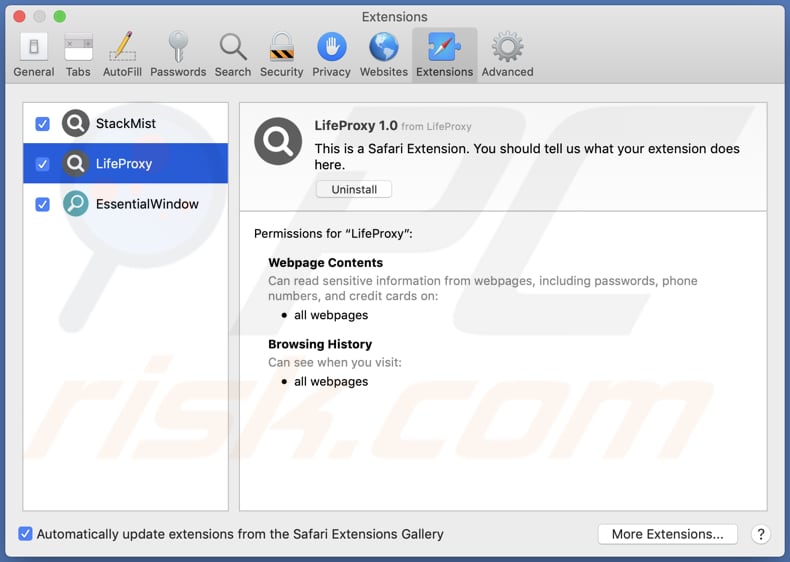Click Permissions for "LifeProxy" label
Screen dimensions: 790x562
click(x=333, y=233)
